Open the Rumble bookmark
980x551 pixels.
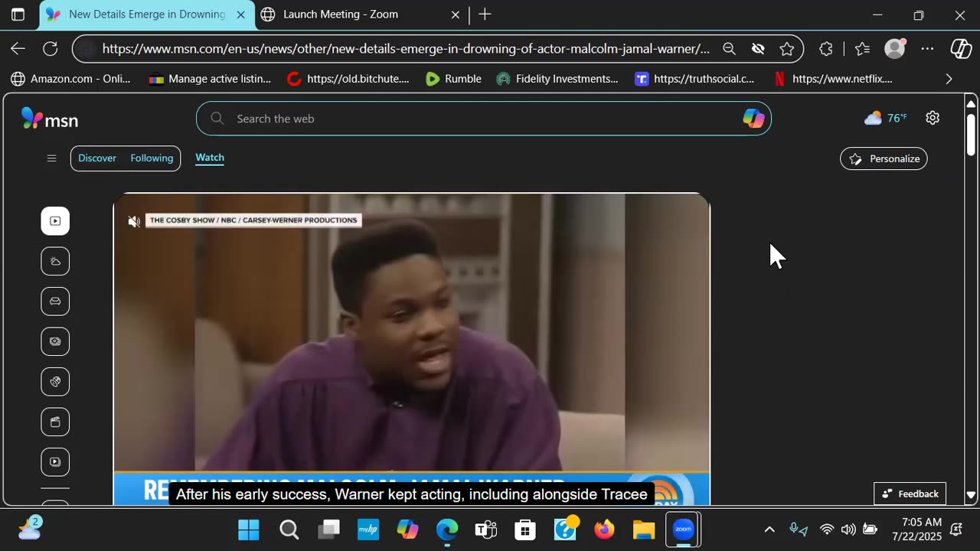453,79
